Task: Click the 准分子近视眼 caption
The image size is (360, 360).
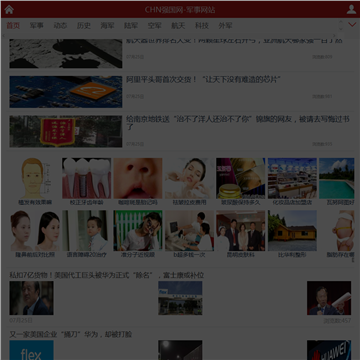Action: [x=138, y=255]
